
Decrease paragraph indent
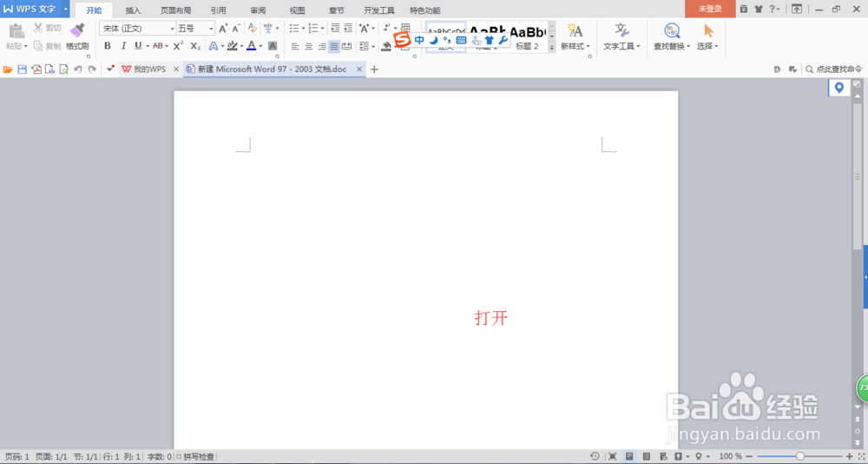click(335, 29)
